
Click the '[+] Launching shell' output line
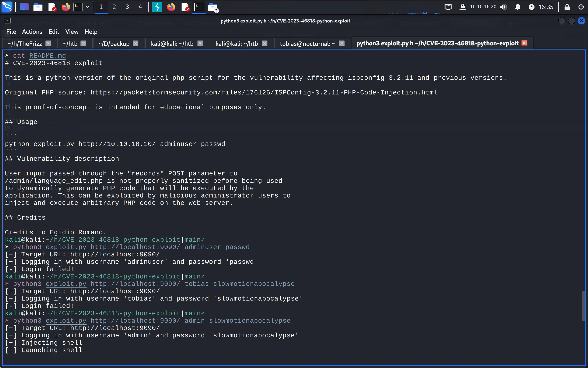(x=44, y=350)
